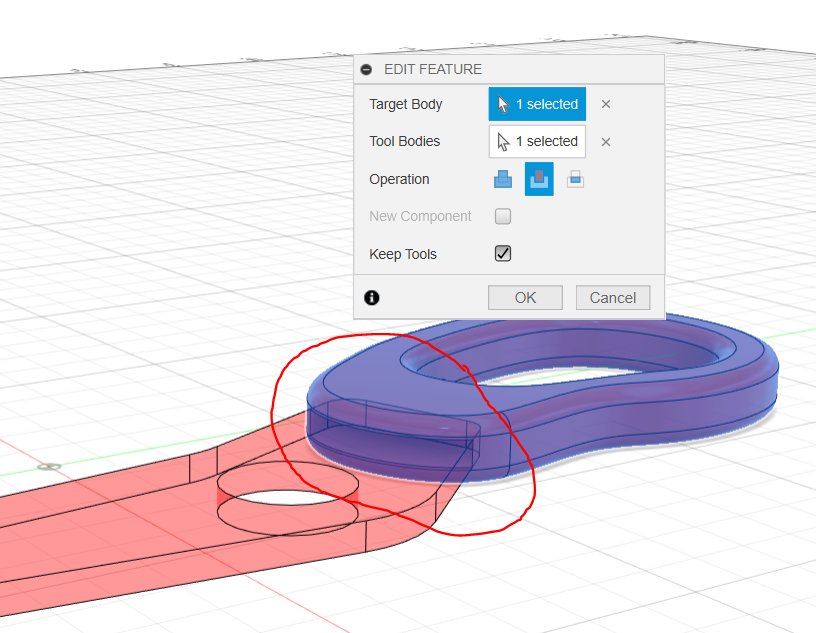The width and height of the screenshot is (816, 633).
Task: Toggle the Keep Tools checkbox
Action: pyautogui.click(x=503, y=254)
